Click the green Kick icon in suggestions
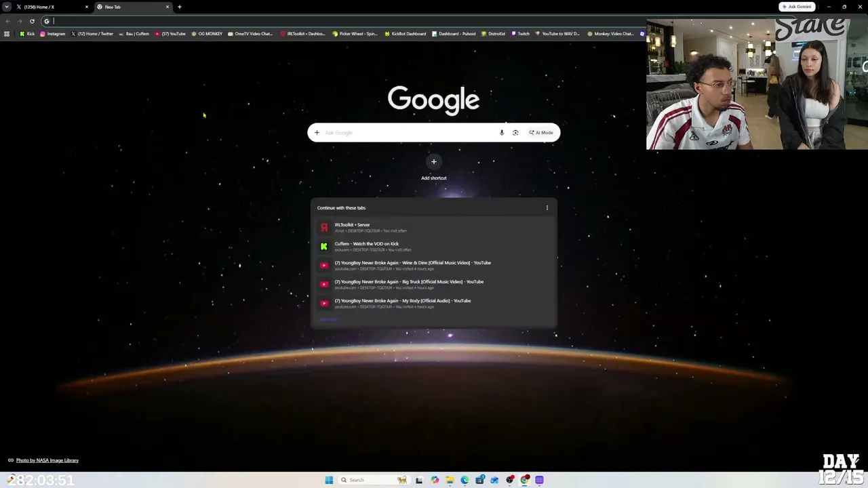The height and width of the screenshot is (488, 868). [324, 247]
